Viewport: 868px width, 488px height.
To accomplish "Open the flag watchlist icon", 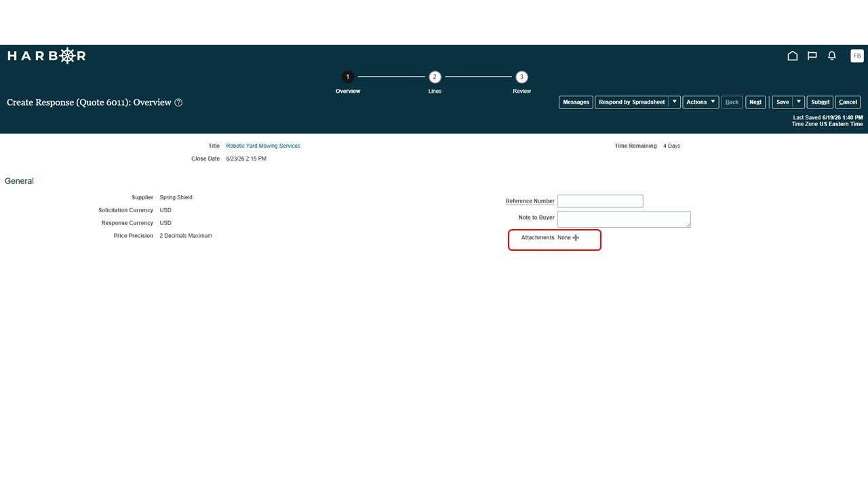I will pos(812,56).
